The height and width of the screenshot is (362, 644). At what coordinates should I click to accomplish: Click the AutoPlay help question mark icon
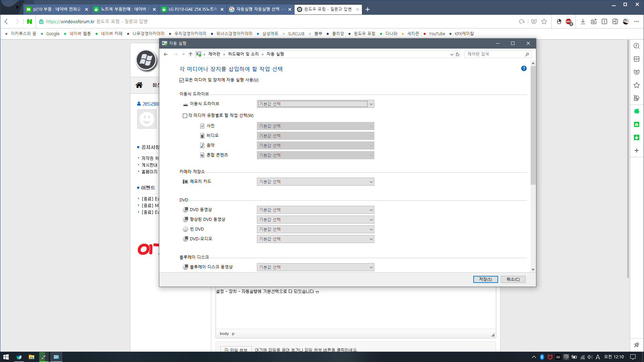(x=524, y=68)
